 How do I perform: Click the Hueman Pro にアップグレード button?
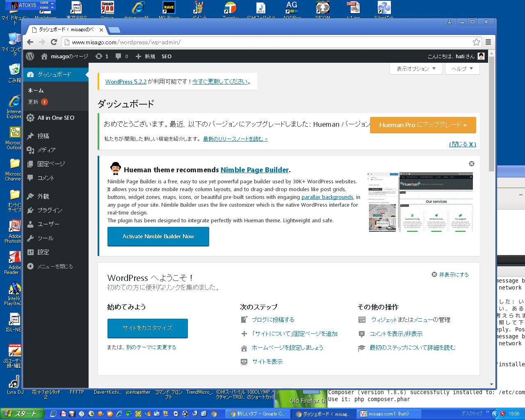coord(423,125)
